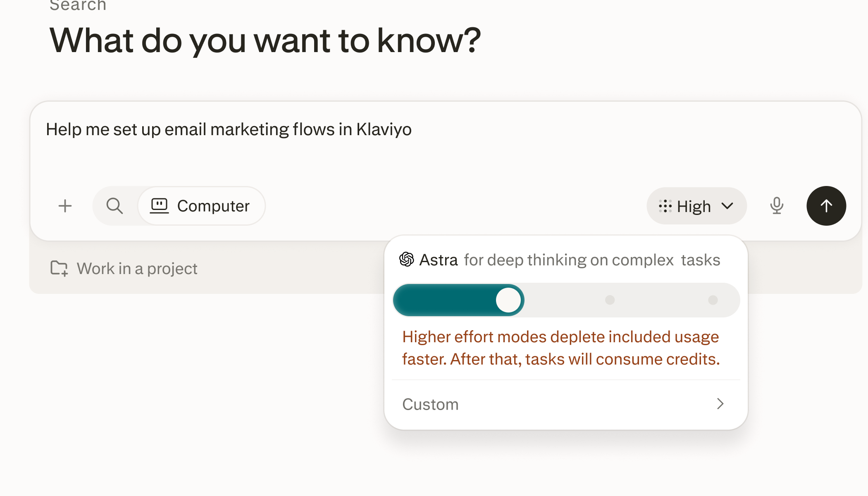Screen dimensions: 868x496
Task: Select the third effort level dot
Action: (x=610, y=300)
